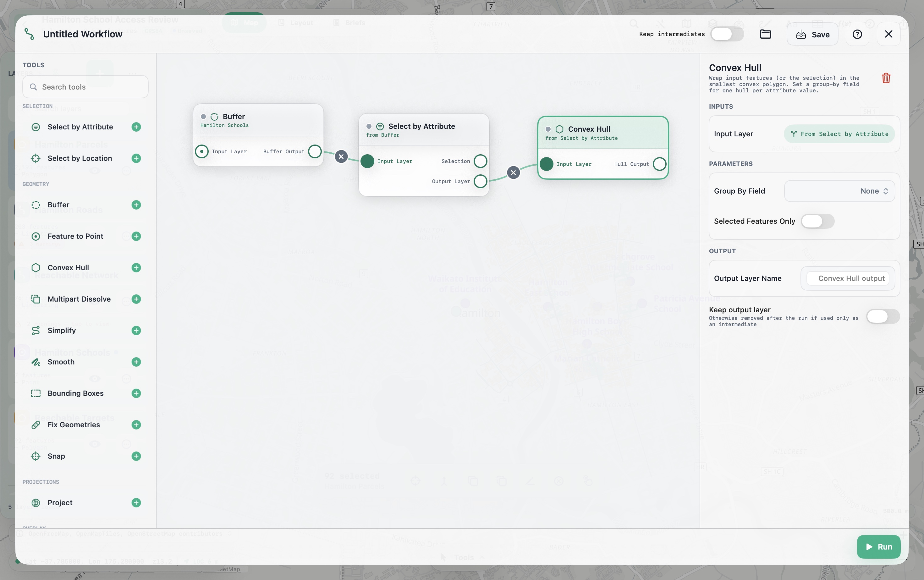Add Snap tool to workflow
The height and width of the screenshot is (580, 924).
point(136,457)
